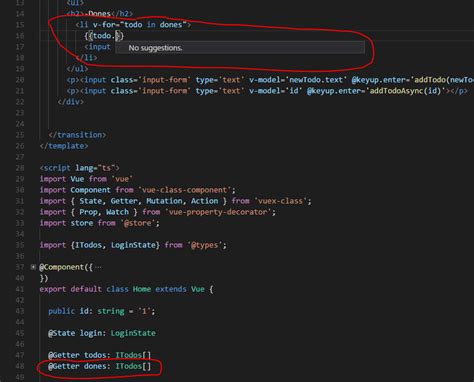Click line number 41 in the gutter

20,289
